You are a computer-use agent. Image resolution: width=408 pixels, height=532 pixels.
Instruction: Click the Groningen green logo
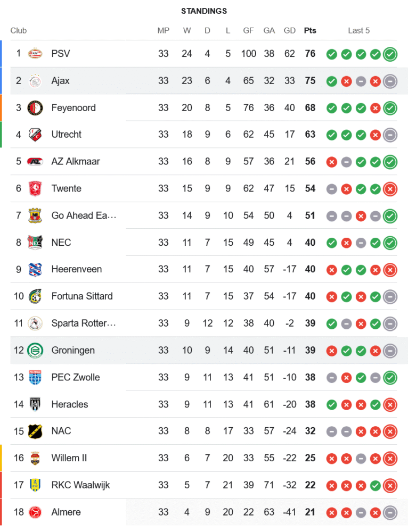pyautogui.click(x=35, y=350)
